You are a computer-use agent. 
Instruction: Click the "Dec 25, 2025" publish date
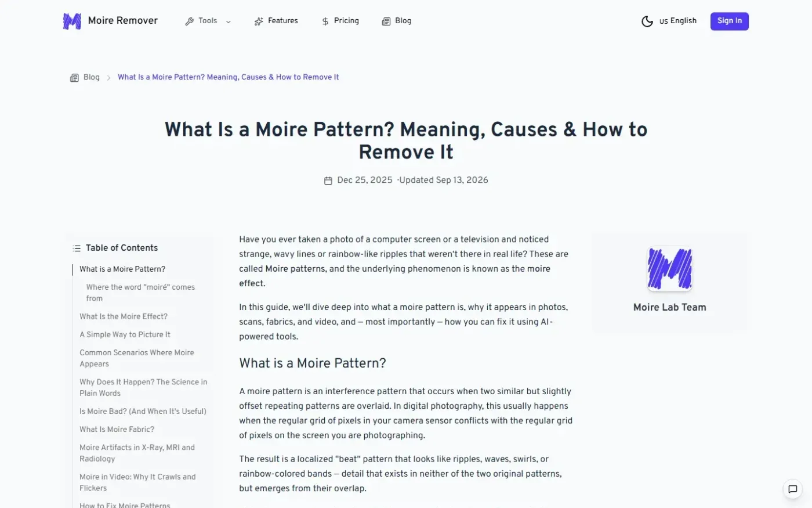coord(365,181)
